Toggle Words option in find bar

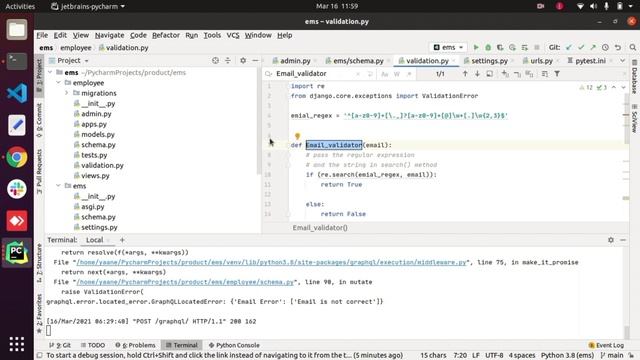pos(397,74)
